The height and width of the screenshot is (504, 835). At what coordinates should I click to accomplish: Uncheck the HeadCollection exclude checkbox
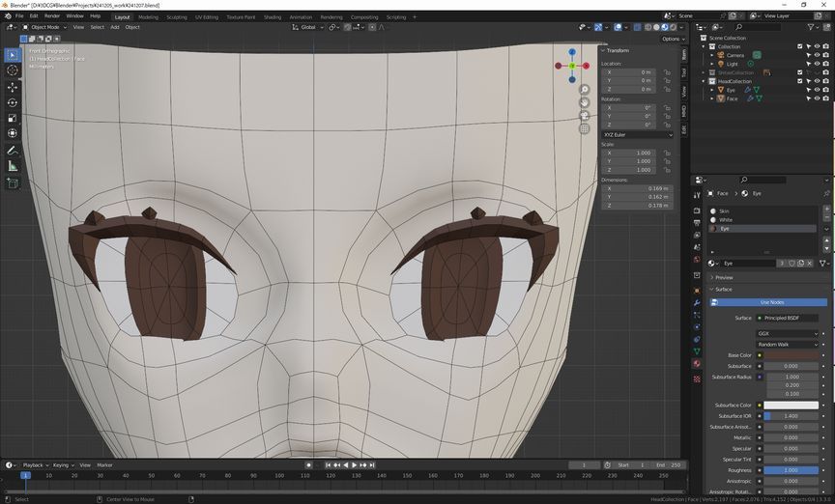[x=799, y=81]
